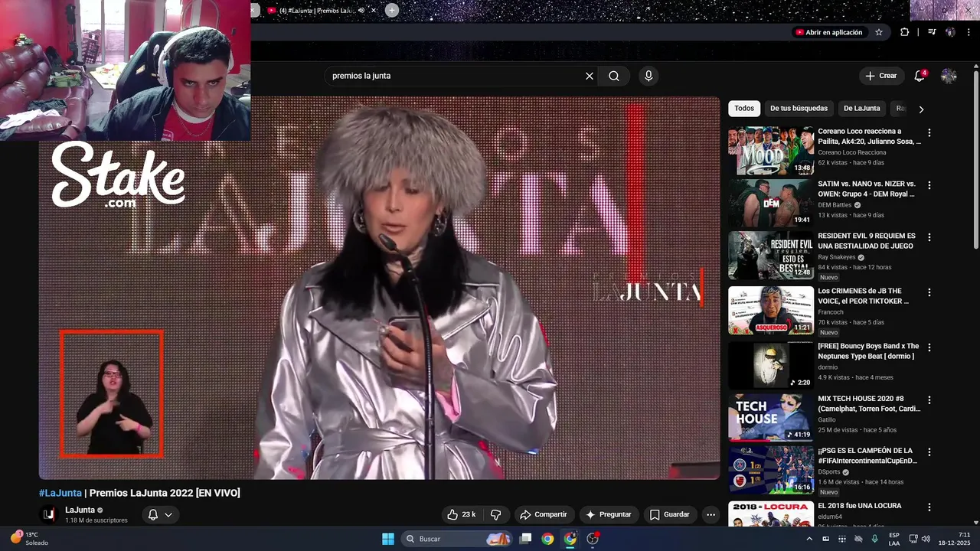The height and width of the screenshot is (551, 980).
Task: Show more filter chips with the arrow
Action: click(921, 109)
